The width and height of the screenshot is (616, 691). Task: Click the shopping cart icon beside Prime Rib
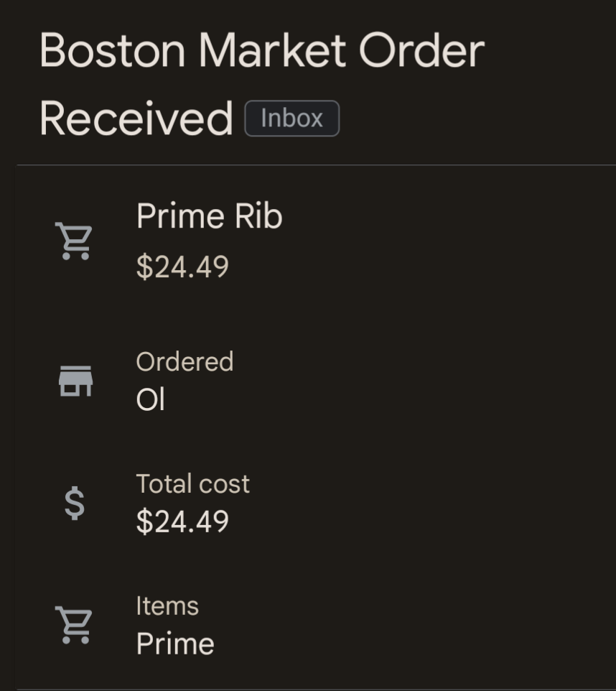(74, 241)
